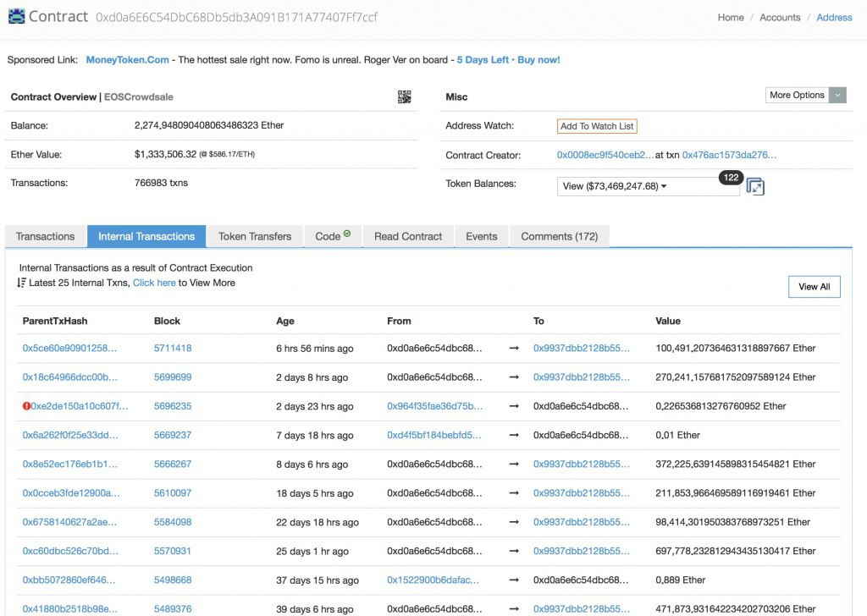Open block 5699699
867x616 pixels.
tap(173, 377)
